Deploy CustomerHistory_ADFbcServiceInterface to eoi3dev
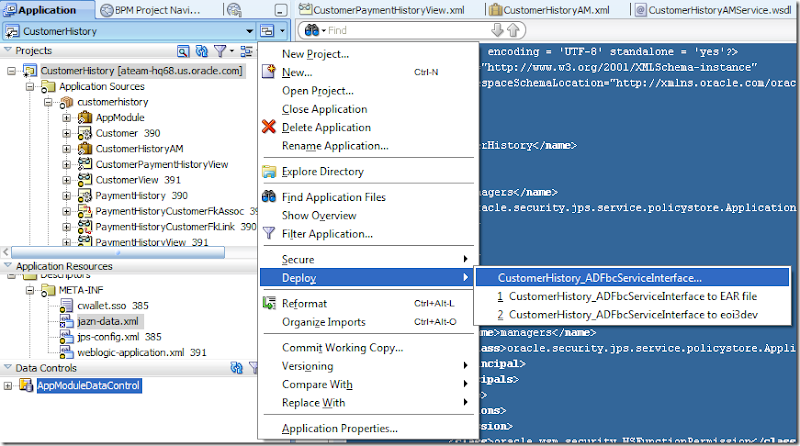Image resolution: width=800 pixels, height=446 pixels. click(x=632, y=315)
